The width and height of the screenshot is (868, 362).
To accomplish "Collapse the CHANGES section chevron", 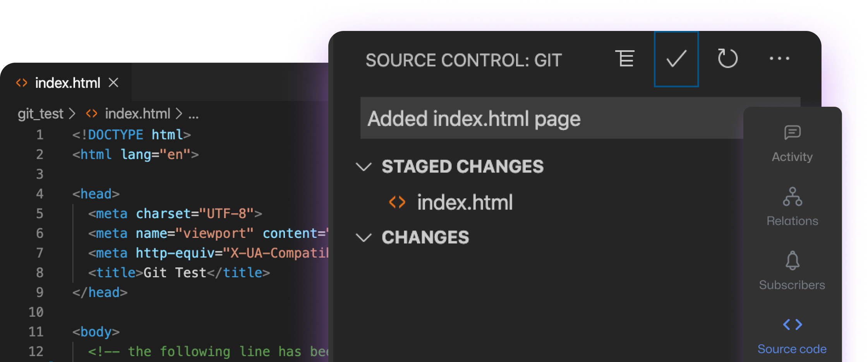I will click(x=364, y=237).
